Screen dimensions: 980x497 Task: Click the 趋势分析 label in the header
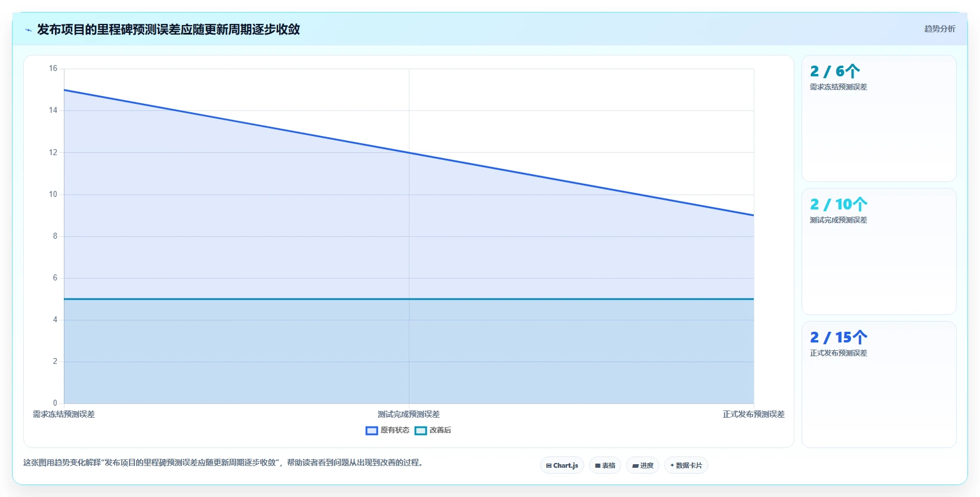[x=939, y=29]
